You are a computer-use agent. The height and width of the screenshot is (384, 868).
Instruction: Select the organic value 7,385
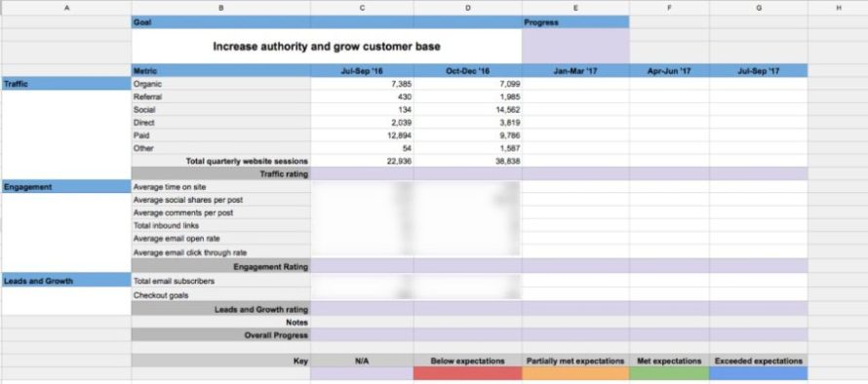coord(362,84)
